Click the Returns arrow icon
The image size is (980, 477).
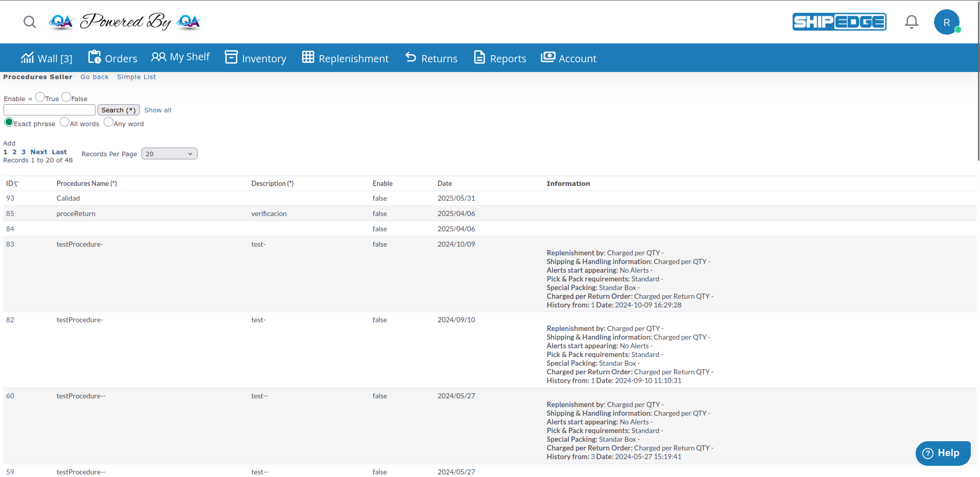(x=411, y=57)
